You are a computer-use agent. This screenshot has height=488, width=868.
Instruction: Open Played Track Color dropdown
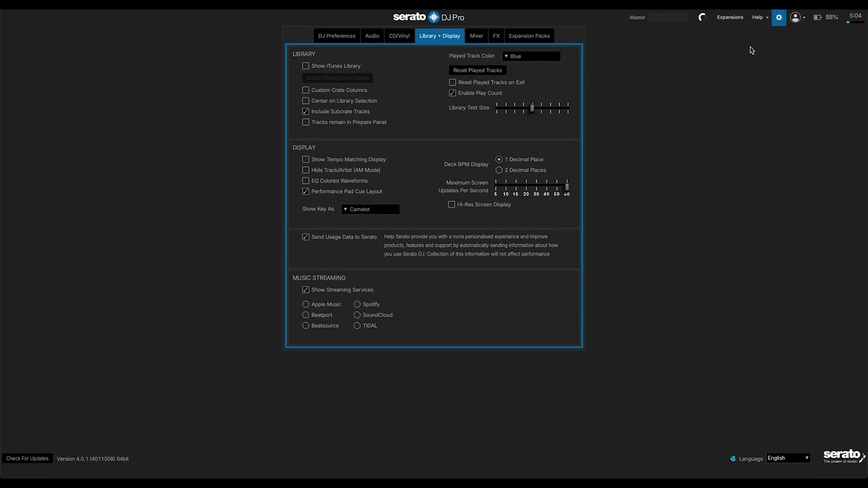pyautogui.click(x=531, y=56)
